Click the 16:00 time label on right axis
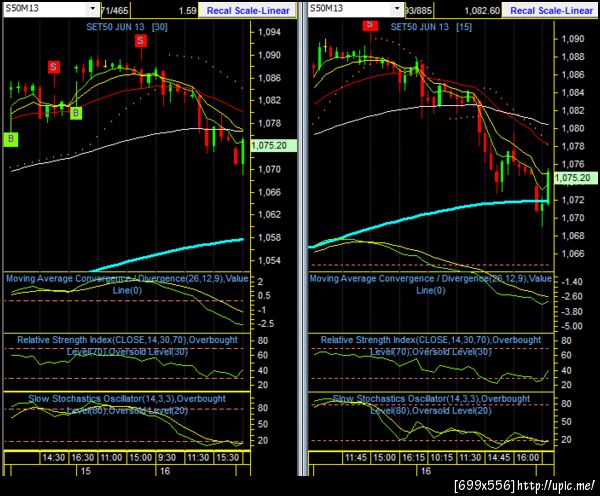This screenshot has height=496, width=600. [527, 457]
